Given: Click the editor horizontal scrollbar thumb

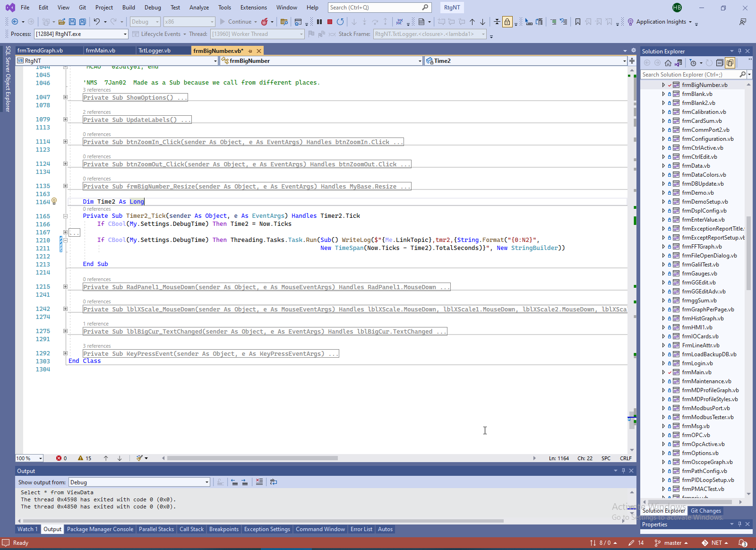Looking at the screenshot, I should 252,458.
